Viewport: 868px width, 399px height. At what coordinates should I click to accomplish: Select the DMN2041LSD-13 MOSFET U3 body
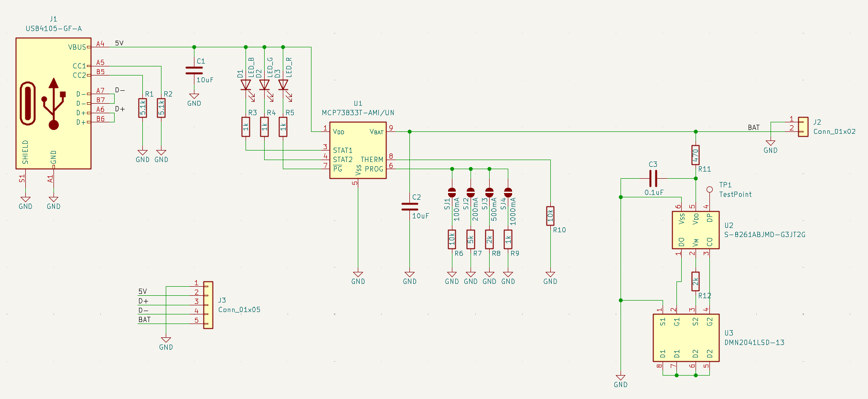tap(686, 337)
